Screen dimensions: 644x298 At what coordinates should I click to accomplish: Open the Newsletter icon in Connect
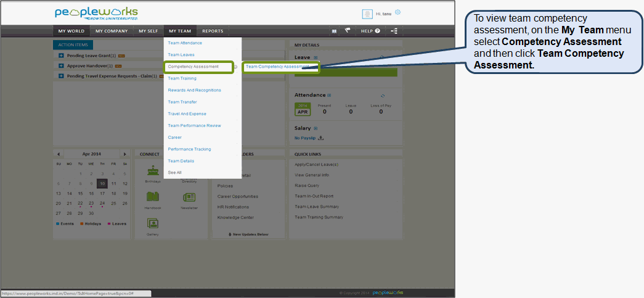189,197
